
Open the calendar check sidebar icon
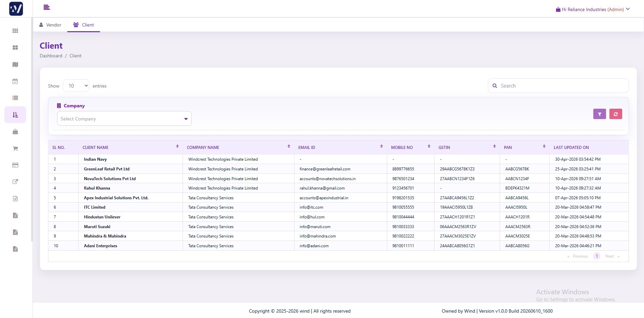click(15, 81)
